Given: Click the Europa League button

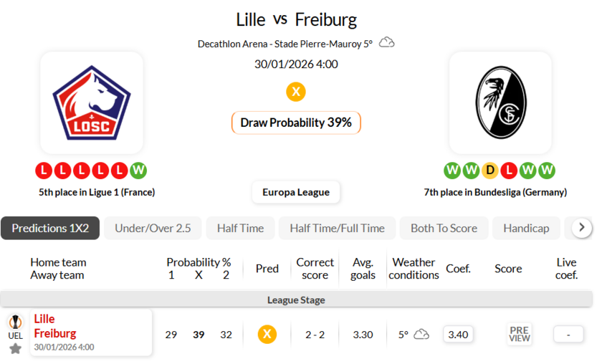Looking at the screenshot, I should coord(296,192).
